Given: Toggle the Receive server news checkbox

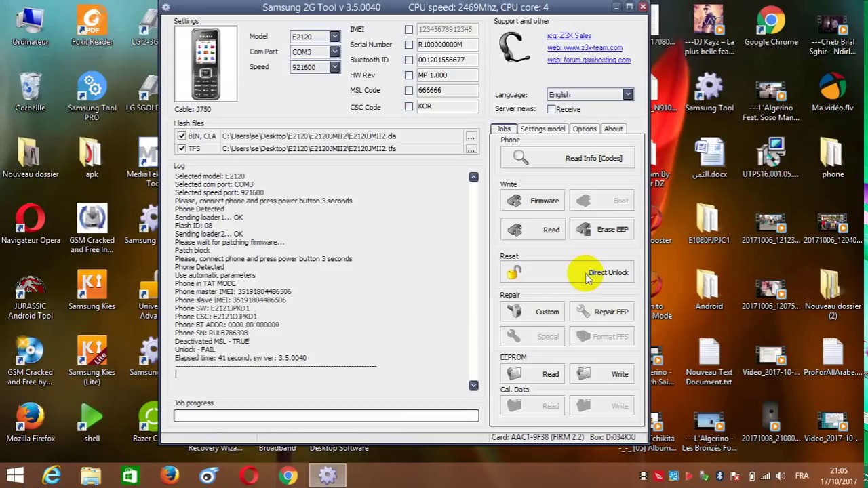Looking at the screenshot, I should tap(551, 109).
